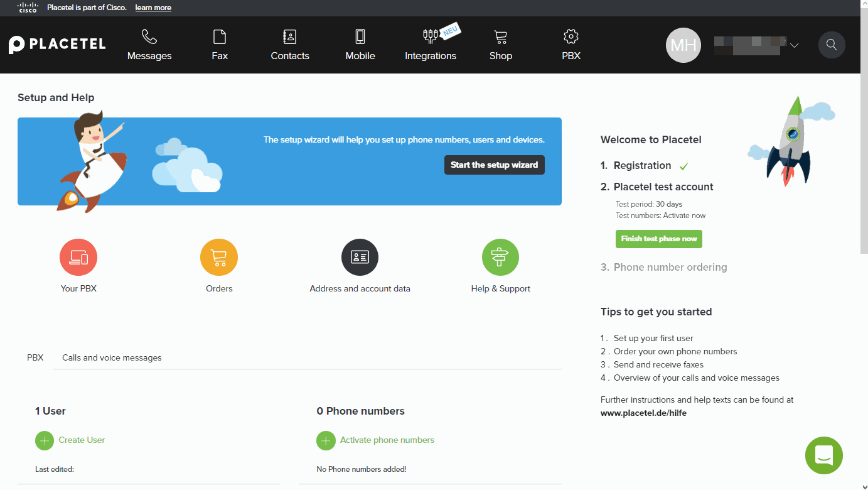Open the www.placetel.de/hilfe link

[x=643, y=413]
